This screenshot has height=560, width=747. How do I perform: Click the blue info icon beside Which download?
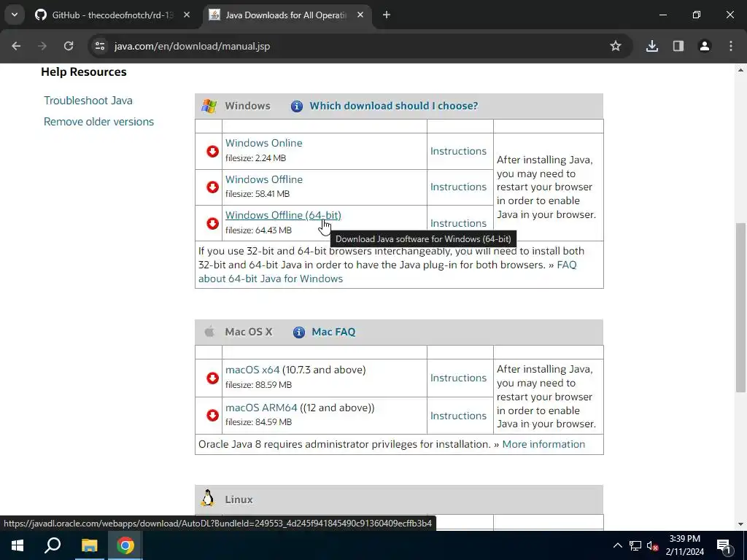[x=297, y=106]
